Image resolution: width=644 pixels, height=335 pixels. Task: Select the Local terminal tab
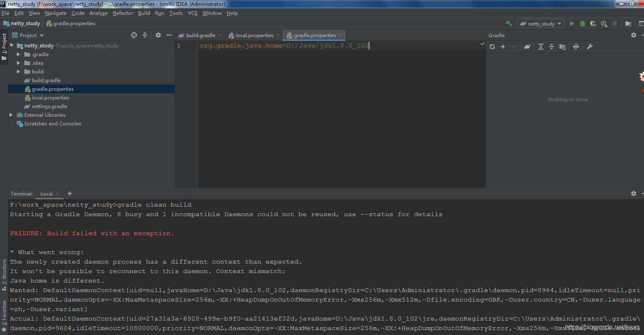[x=46, y=194]
